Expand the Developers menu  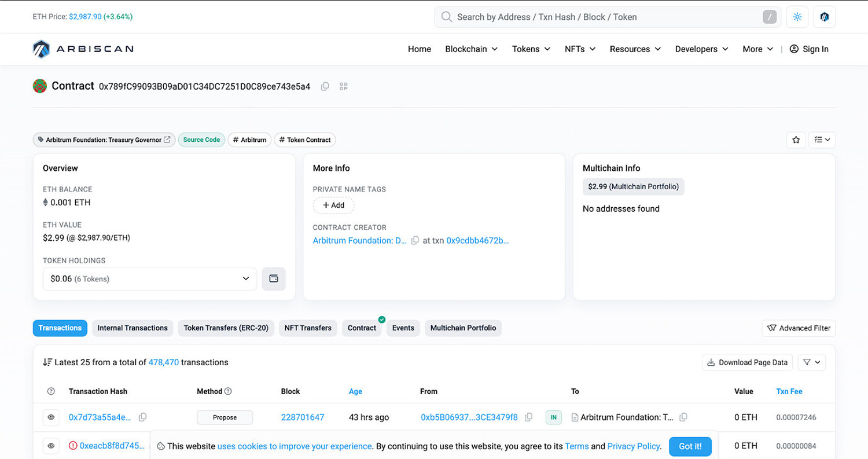[x=701, y=49]
